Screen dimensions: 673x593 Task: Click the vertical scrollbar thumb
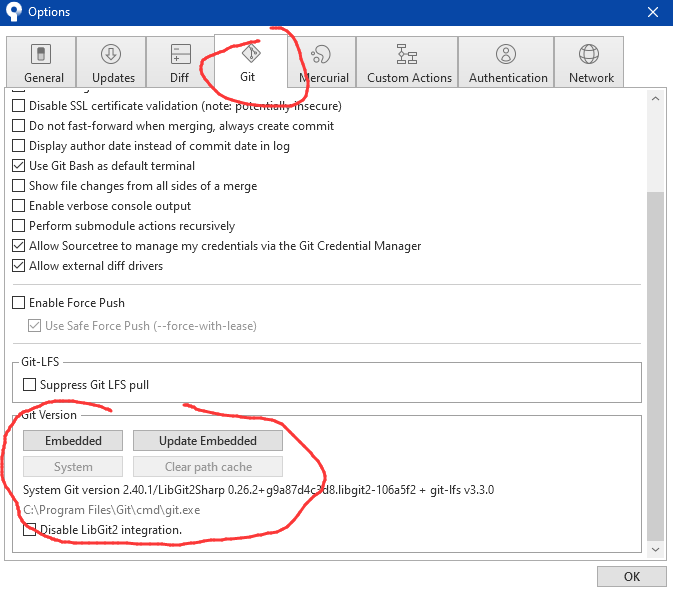(x=655, y=366)
